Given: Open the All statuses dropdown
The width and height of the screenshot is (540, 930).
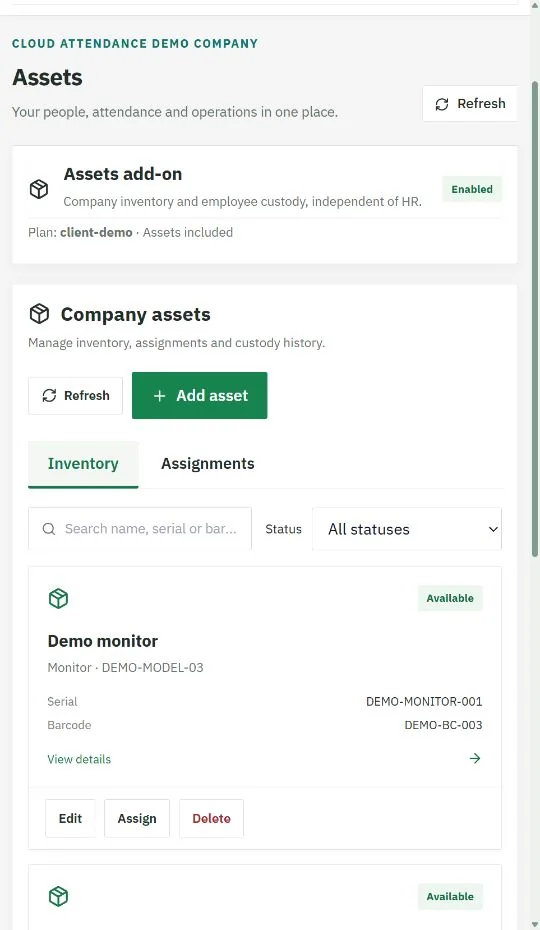Looking at the screenshot, I should point(407,528).
